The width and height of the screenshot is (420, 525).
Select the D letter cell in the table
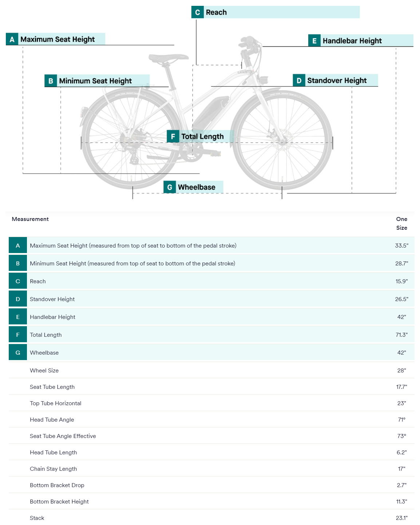click(18, 299)
